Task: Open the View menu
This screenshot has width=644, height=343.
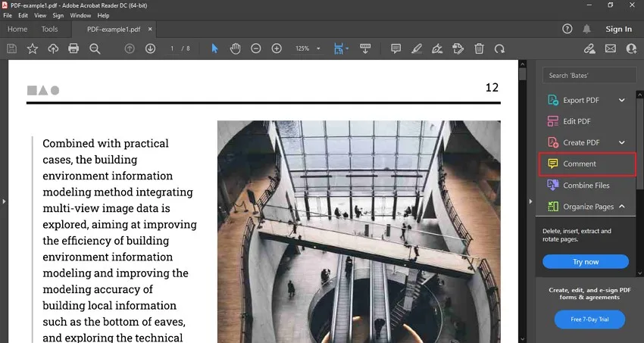Action: (x=40, y=15)
